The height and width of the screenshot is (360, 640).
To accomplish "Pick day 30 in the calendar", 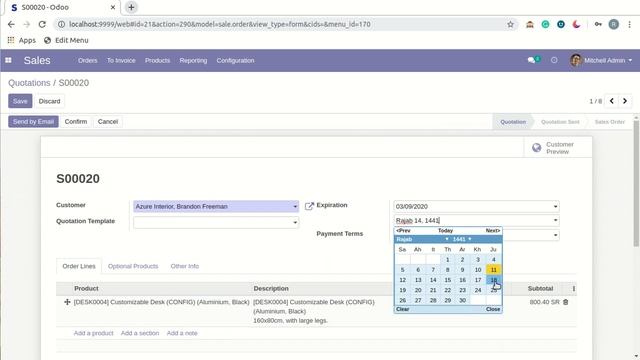I will click(x=462, y=300).
